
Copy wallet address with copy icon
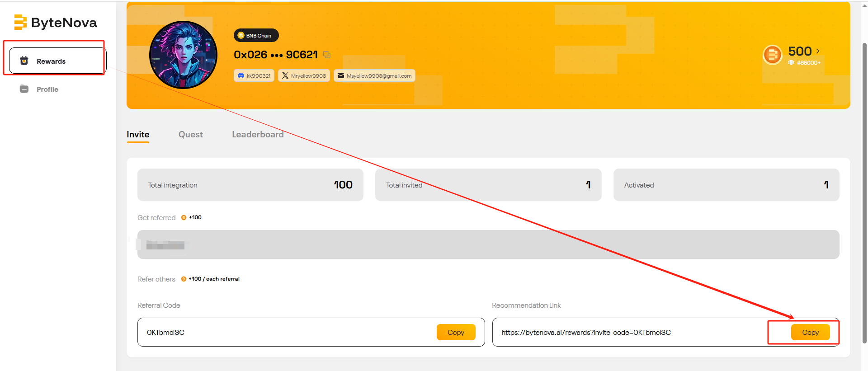327,55
